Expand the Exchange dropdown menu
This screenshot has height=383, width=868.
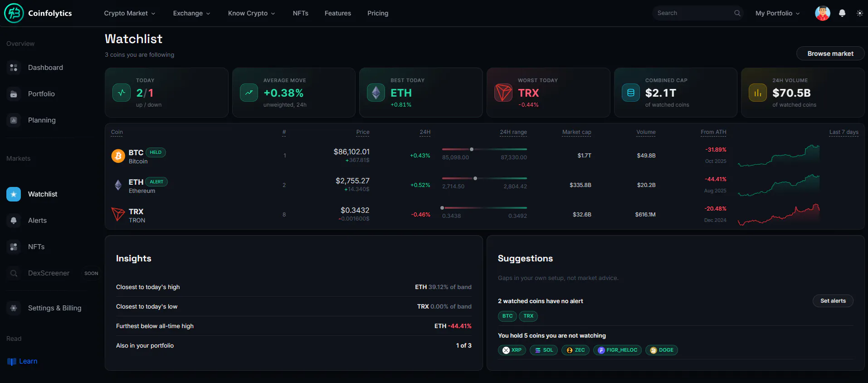(x=191, y=13)
